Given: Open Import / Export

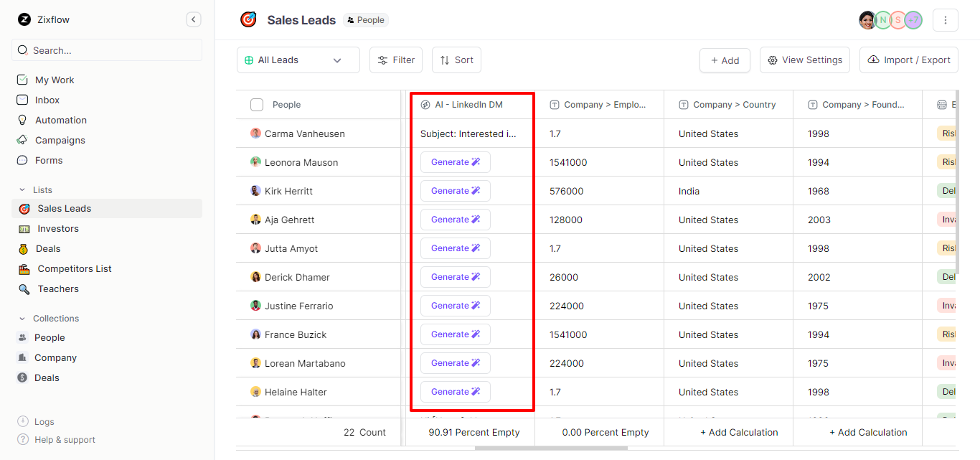Looking at the screenshot, I should 908,60.
